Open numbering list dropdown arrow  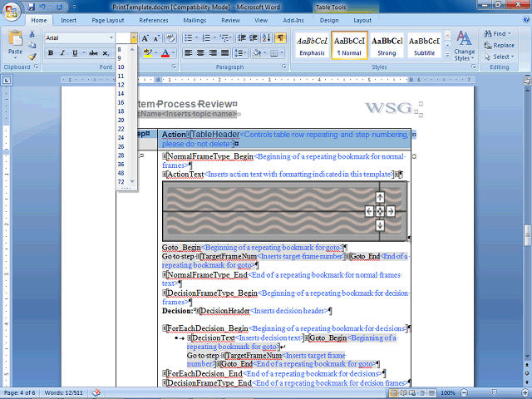(214, 38)
